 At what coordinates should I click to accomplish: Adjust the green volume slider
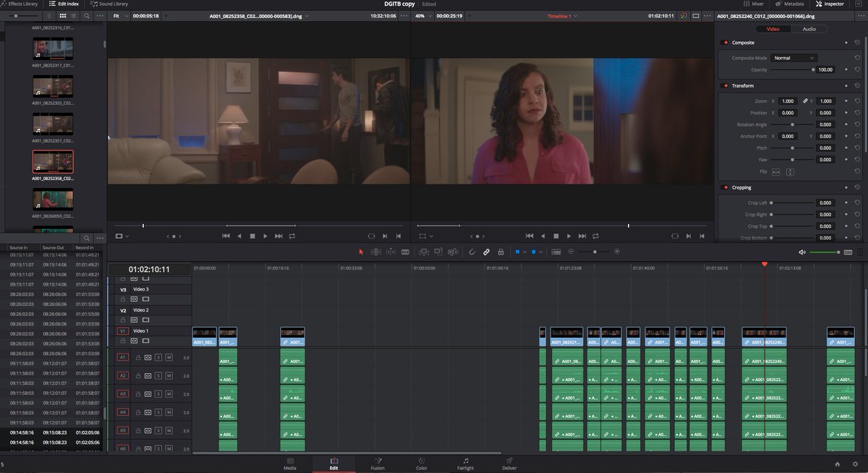point(824,252)
